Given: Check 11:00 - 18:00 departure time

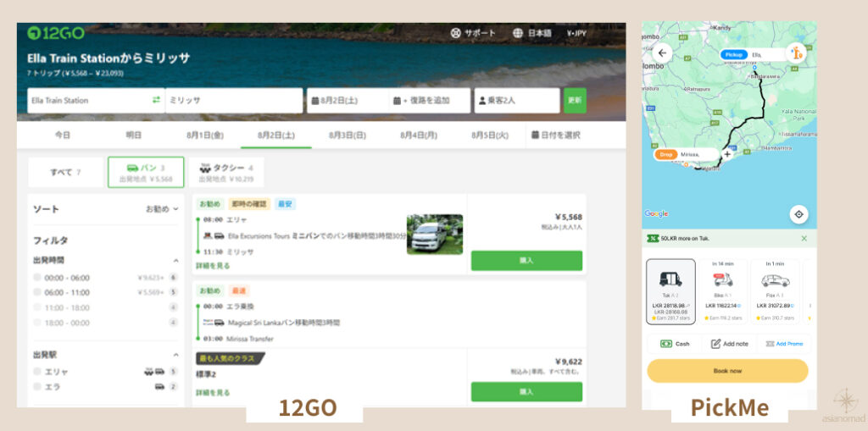Looking at the screenshot, I should tap(37, 307).
